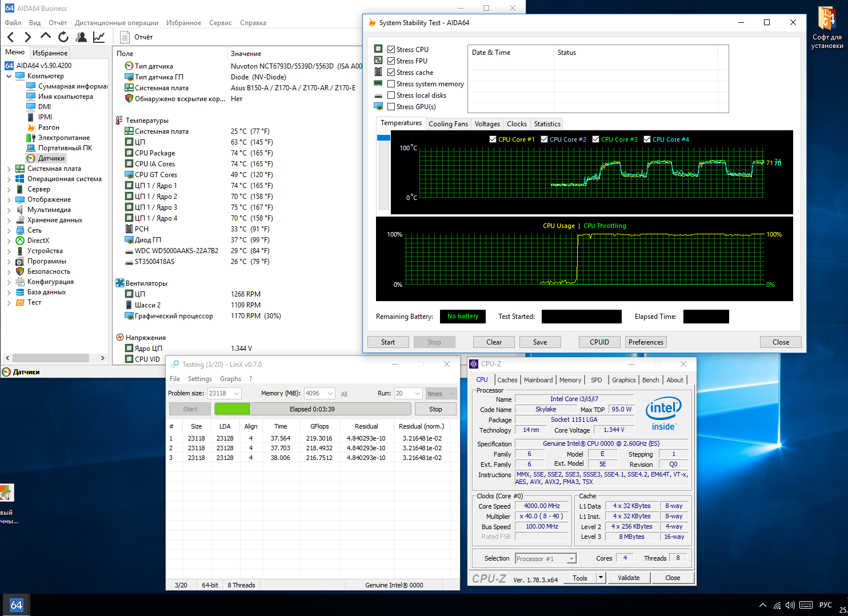Click the user icon in AIDA64 toolbar

point(81,37)
